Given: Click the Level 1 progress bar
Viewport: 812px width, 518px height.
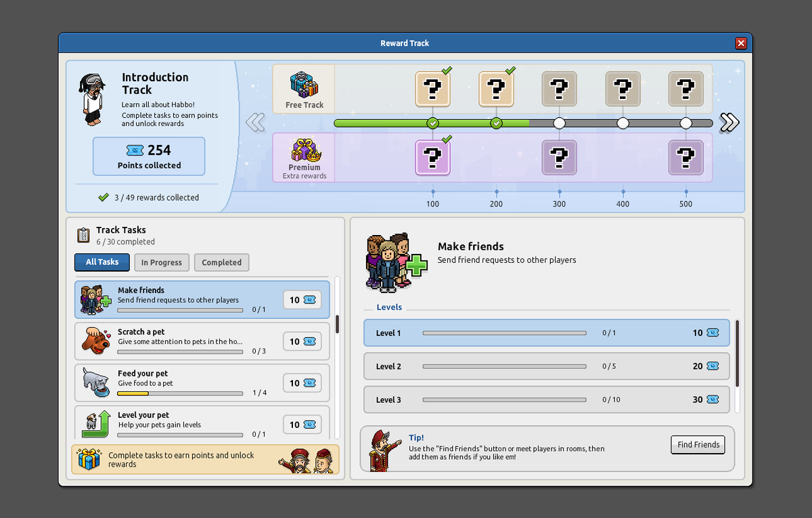Looking at the screenshot, I should point(505,333).
